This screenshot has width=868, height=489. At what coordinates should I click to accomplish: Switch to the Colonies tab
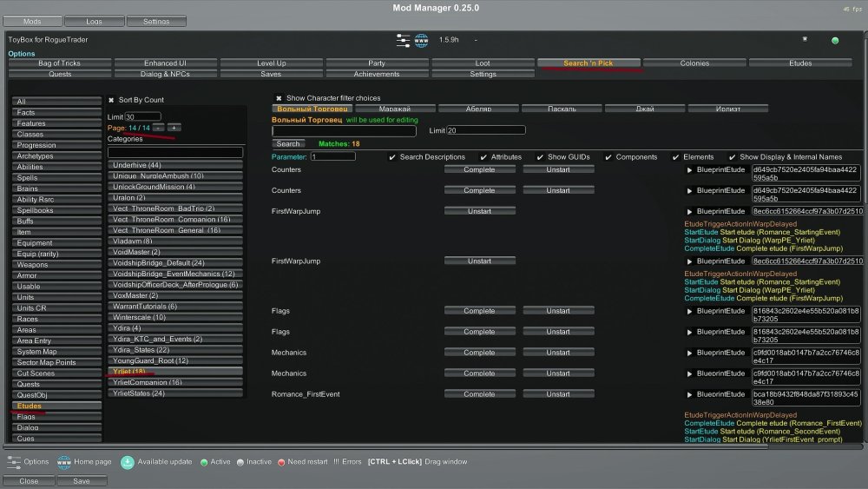(x=694, y=63)
